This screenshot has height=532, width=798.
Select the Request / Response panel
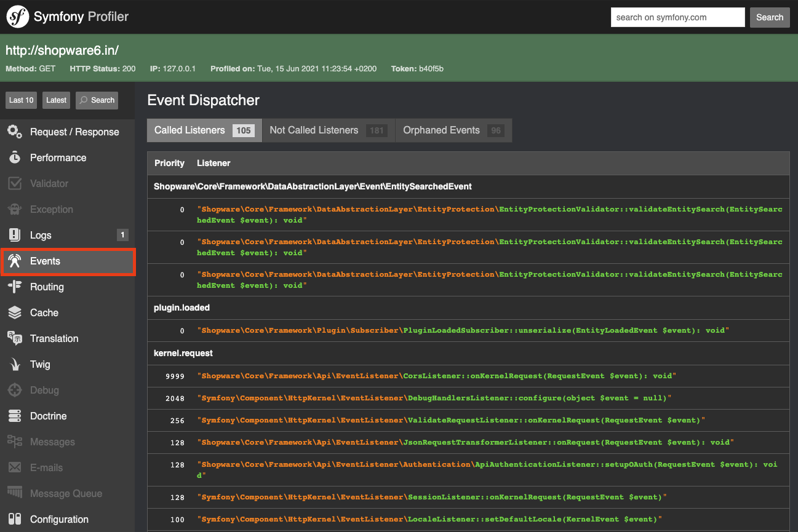[74, 132]
